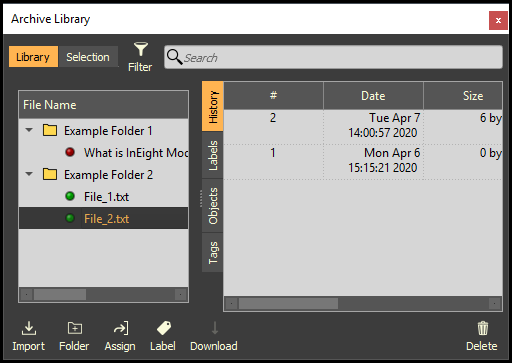
Task: Click in the Search field
Action: point(333,57)
